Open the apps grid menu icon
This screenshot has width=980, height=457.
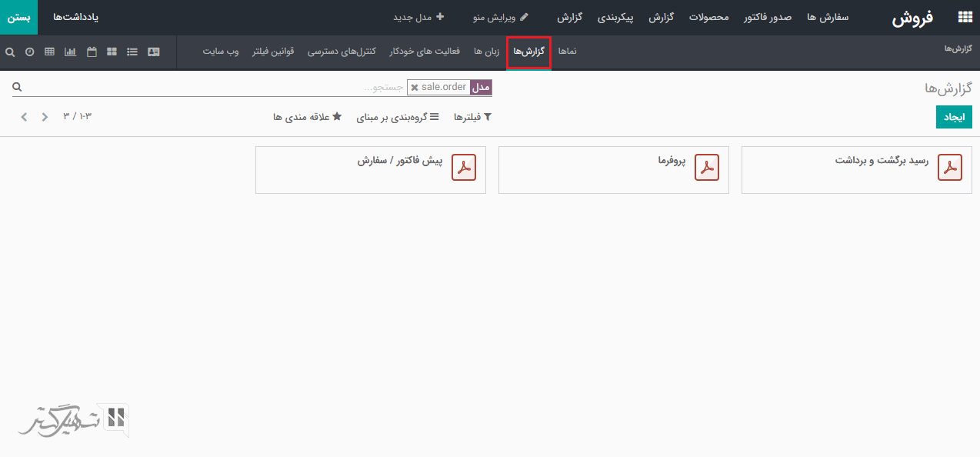[x=964, y=17]
